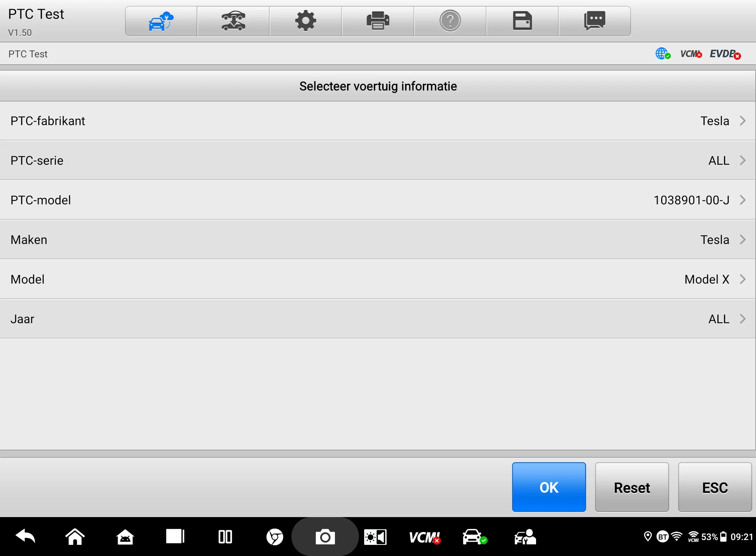The image size is (756, 556).
Task: Check the globe network status icon
Action: 663,54
